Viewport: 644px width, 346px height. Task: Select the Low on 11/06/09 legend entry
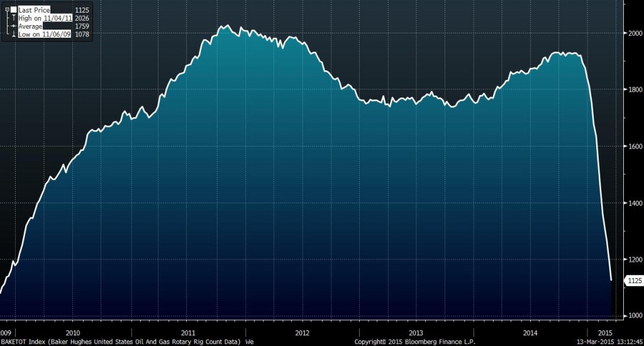[x=45, y=35]
